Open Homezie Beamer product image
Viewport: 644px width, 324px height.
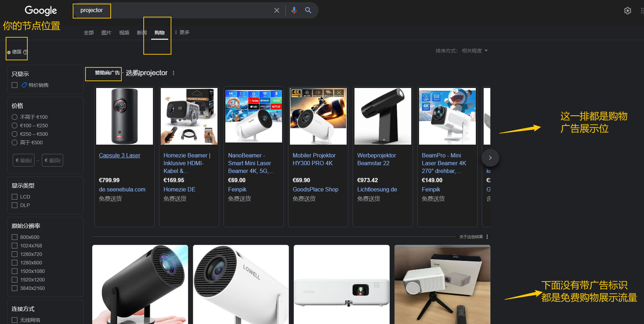point(189,116)
